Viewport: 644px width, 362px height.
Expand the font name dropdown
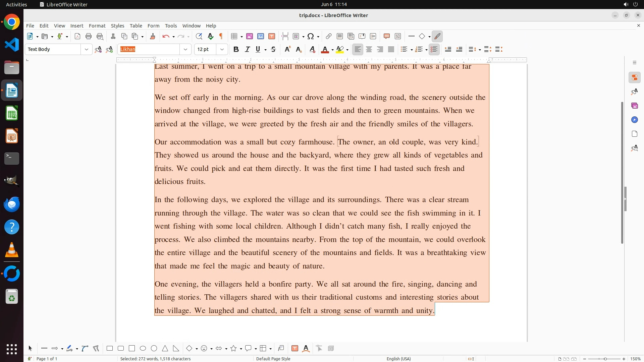point(185,50)
